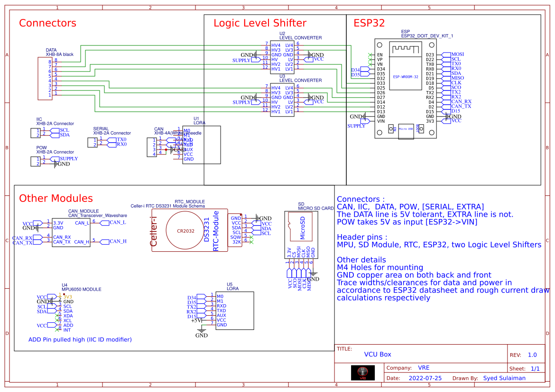
Task: Click the 'Other Modules' section heading
Action: pyautogui.click(x=56, y=198)
